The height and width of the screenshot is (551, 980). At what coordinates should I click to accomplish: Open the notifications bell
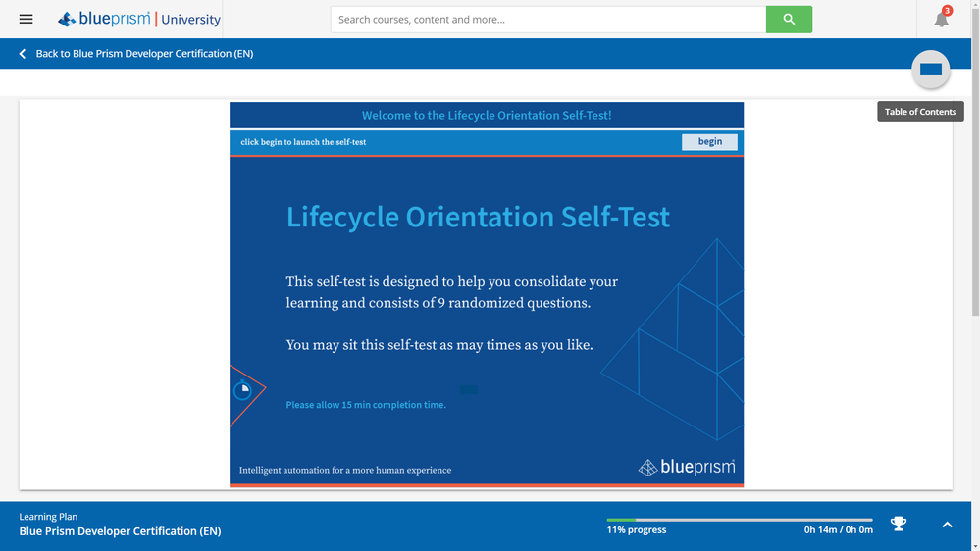point(941,20)
